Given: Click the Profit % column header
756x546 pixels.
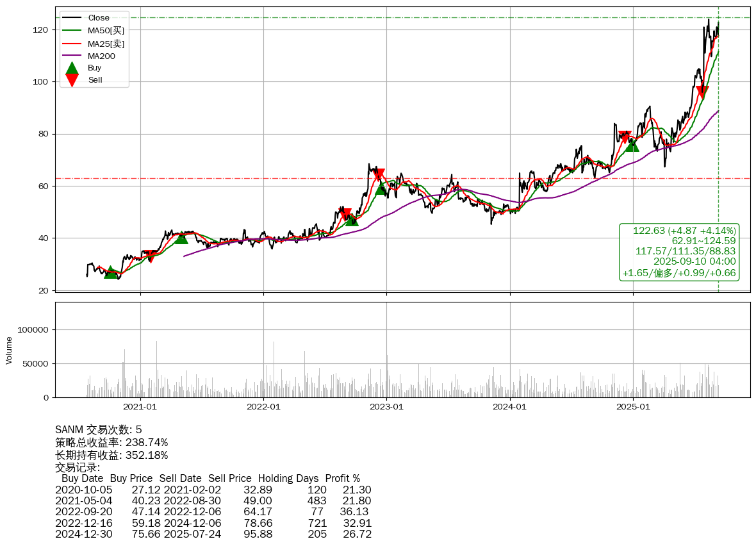Looking at the screenshot, I should (x=342, y=479).
